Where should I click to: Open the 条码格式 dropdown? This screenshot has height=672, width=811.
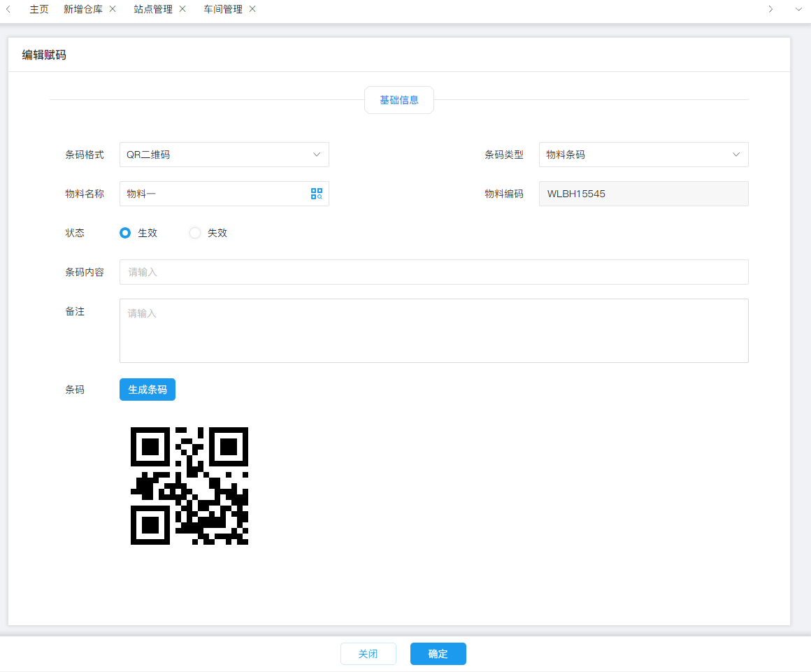pyautogui.click(x=224, y=155)
